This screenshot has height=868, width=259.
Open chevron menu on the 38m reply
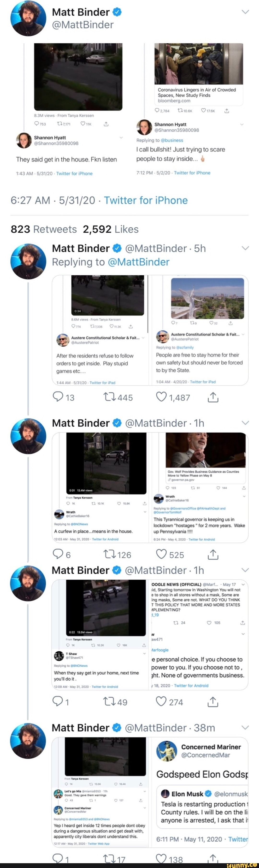246,727
